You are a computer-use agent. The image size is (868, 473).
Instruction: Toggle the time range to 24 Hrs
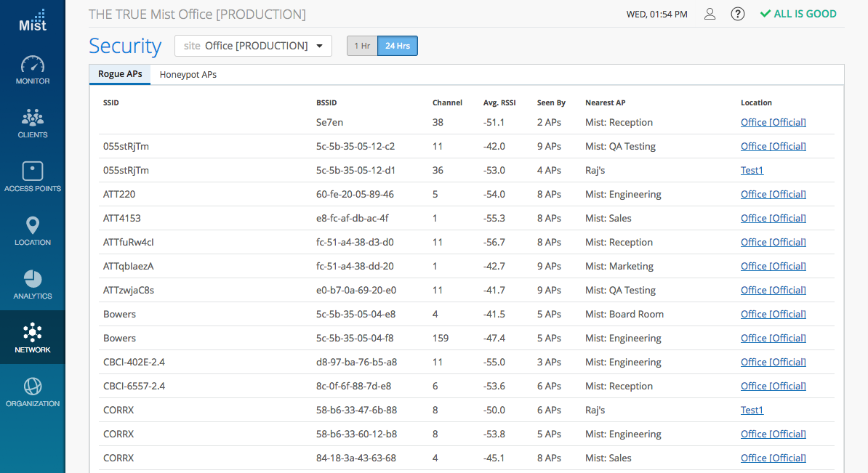(x=398, y=46)
